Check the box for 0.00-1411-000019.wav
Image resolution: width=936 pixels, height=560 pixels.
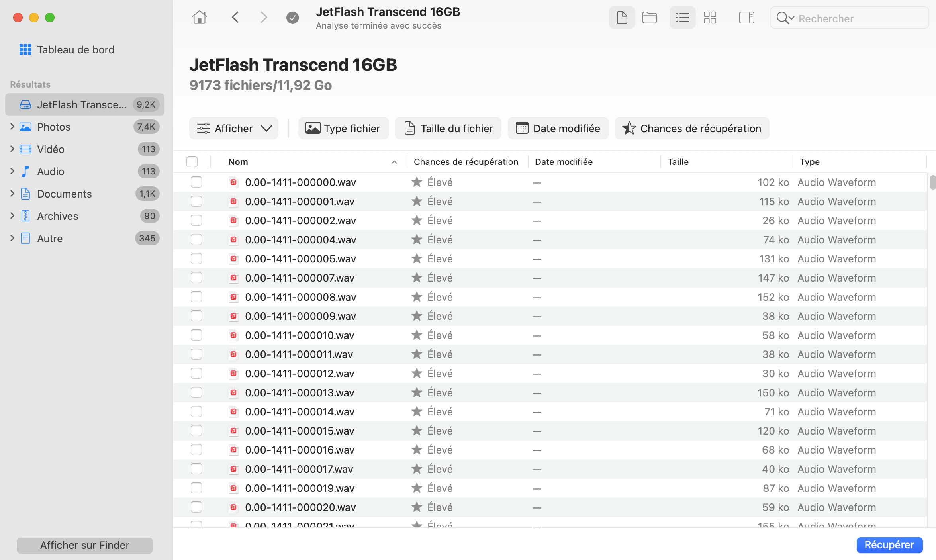coord(196,488)
